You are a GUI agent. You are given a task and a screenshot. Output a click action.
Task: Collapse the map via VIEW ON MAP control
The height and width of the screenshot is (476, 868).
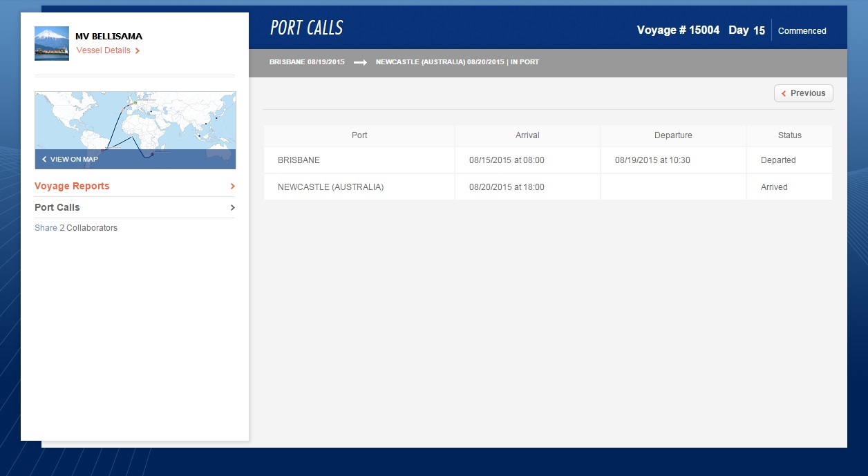(69, 159)
